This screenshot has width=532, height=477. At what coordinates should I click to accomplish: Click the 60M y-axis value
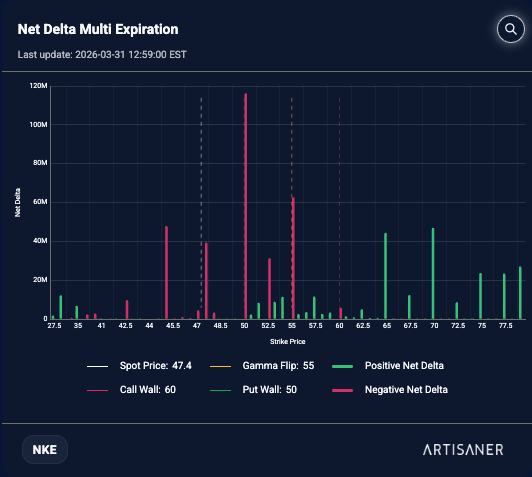40,202
